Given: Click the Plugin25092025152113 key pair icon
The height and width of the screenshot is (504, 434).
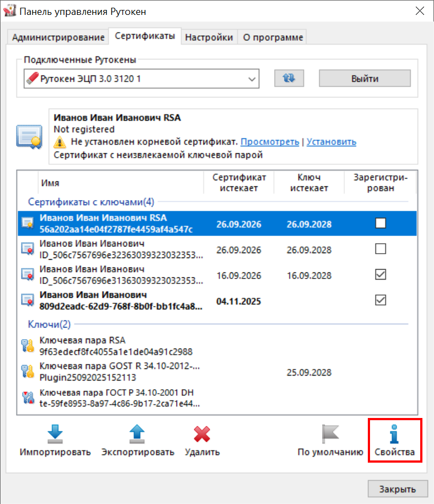Looking at the screenshot, I should coord(28,372).
